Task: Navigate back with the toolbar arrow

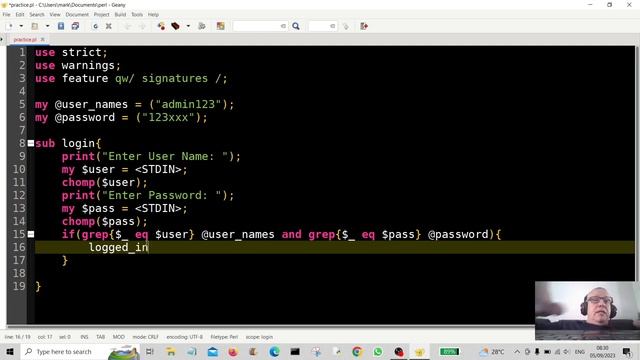Action: pyautogui.click(x=127, y=26)
